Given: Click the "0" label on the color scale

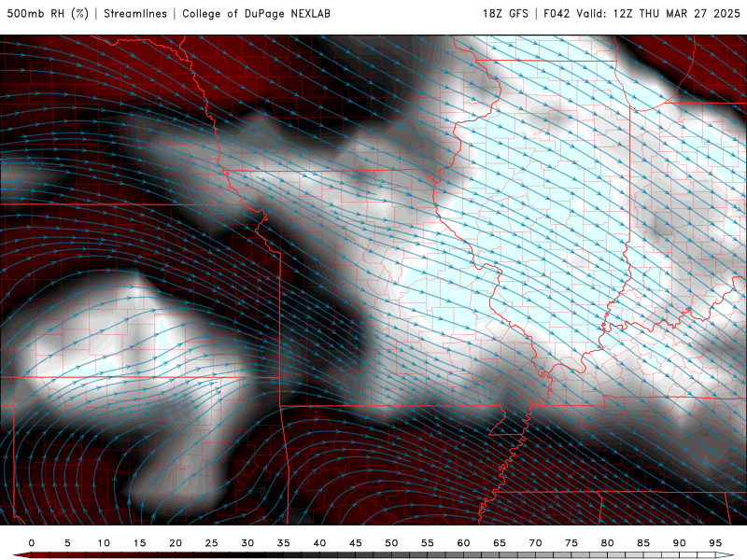Looking at the screenshot, I should (x=32, y=543).
